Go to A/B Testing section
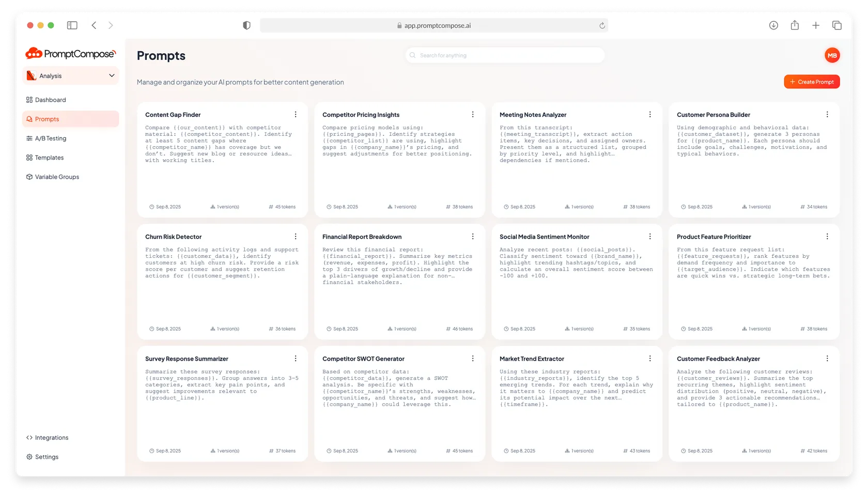 [50, 138]
